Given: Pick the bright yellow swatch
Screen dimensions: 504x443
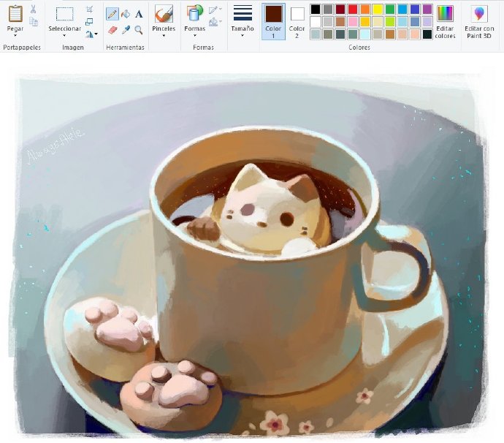Looking at the screenshot, I should [378, 10].
